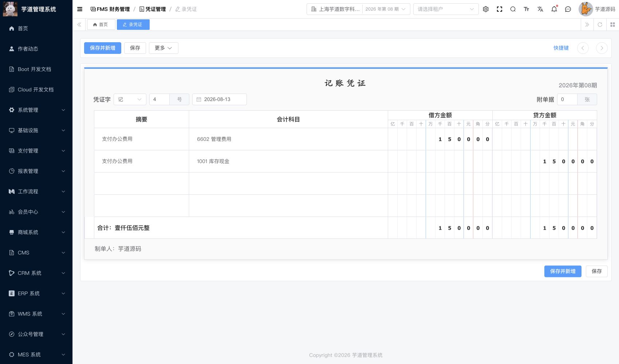This screenshot has height=364, width=619.
Task: Expand ERP 系统 sidebar menu
Action: pyautogui.click(x=36, y=293)
